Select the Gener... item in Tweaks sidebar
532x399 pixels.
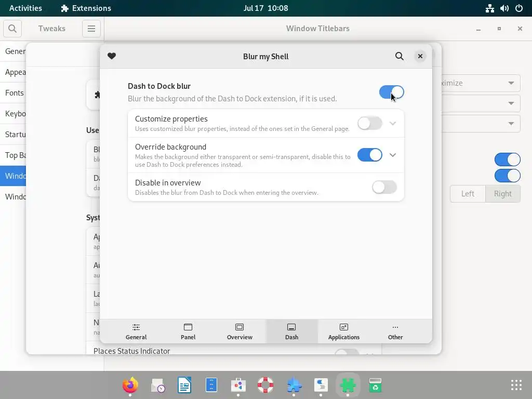tap(13, 51)
